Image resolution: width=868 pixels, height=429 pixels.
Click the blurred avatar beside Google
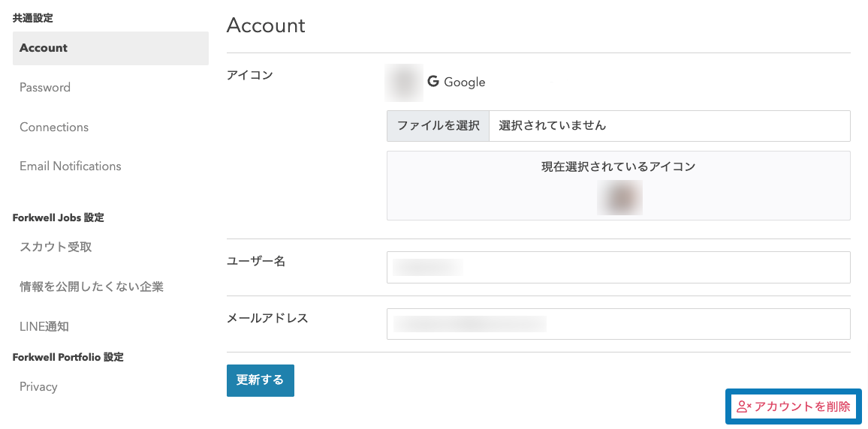(404, 83)
